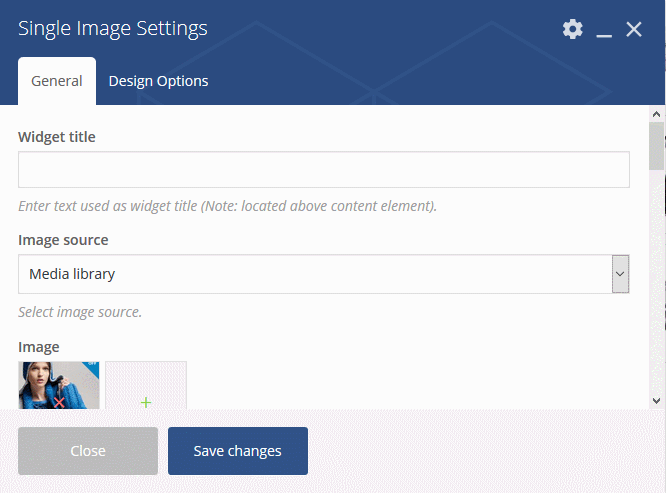Click the chevron arrow of Image source
Image resolution: width=666 pixels, height=493 pixels.
tap(620, 274)
